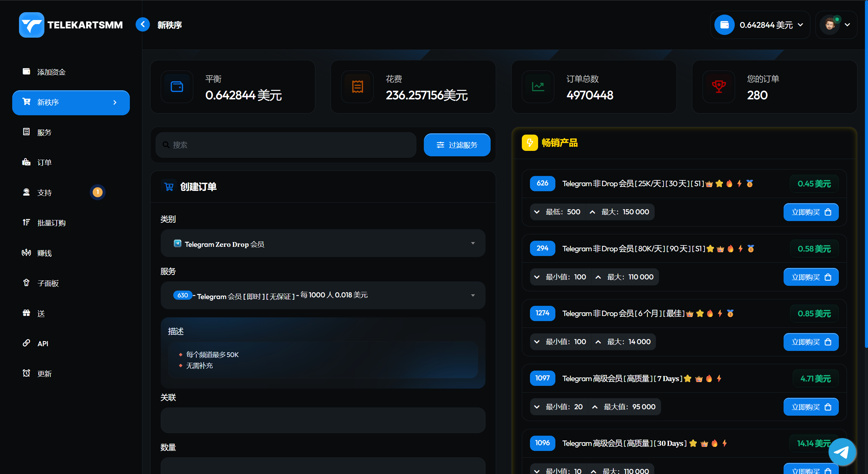The width and height of the screenshot is (868, 474).
Task: Go to 订单 in the sidebar
Action: click(x=71, y=162)
